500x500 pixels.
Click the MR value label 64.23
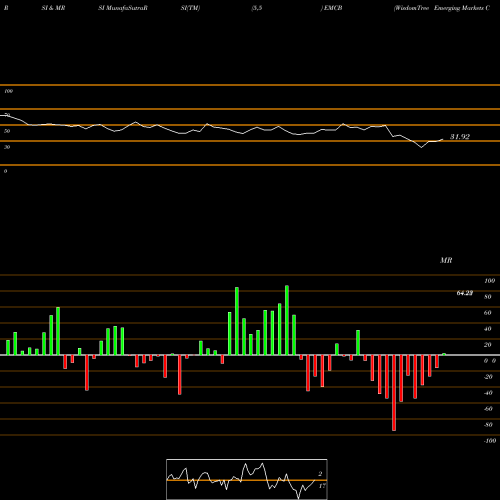tap(465, 293)
